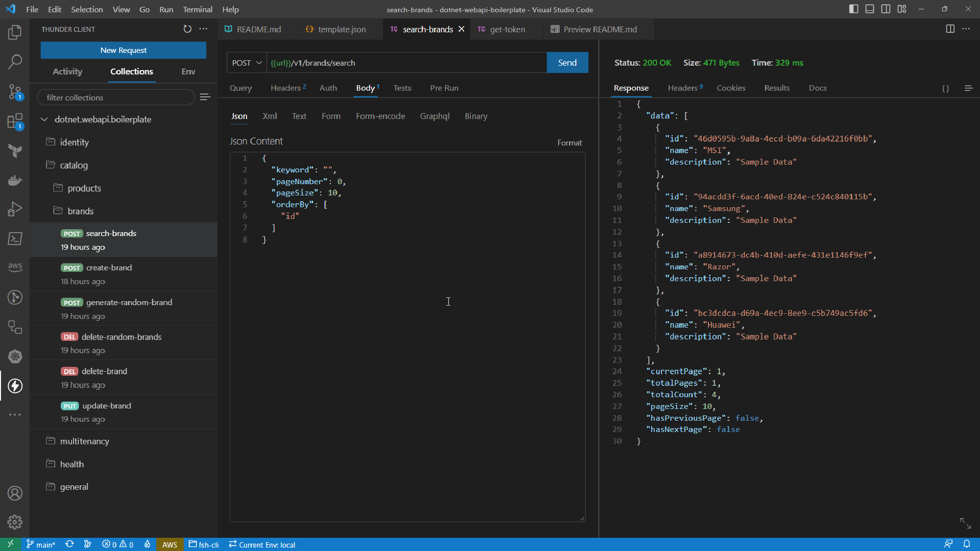980x551 pixels.
Task: Open Source Control view
Action: pyautogui.click(x=15, y=92)
